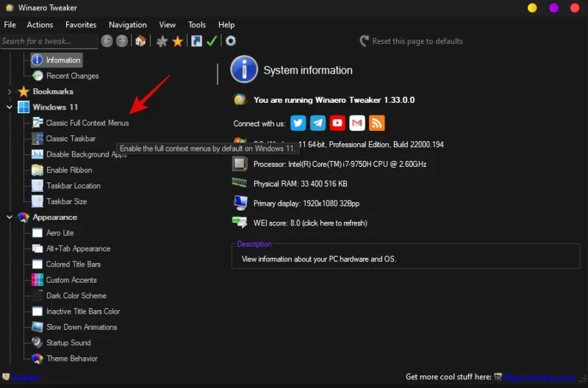Click the Theme Behavior icon
Image resolution: width=588 pixels, height=388 pixels.
pyautogui.click(x=37, y=359)
